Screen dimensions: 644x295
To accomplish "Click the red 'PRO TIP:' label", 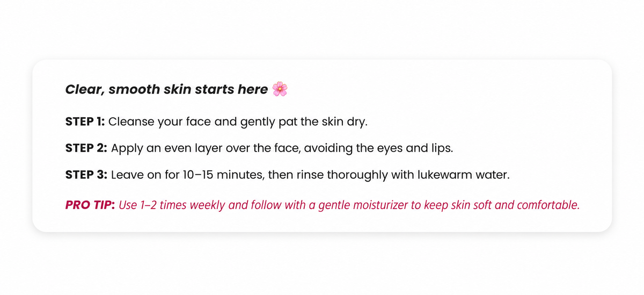I will pyautogui.click(x=90, y=206).
